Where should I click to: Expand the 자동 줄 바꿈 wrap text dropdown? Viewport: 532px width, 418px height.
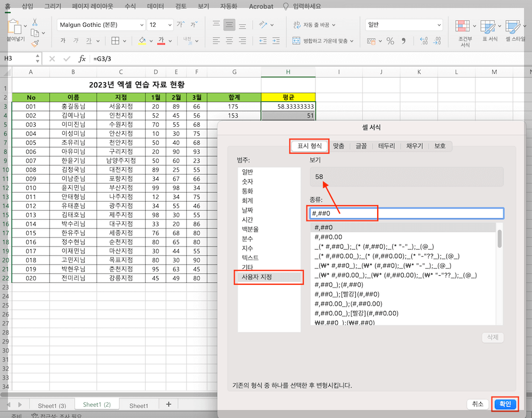pyautogui.click(x=334, y=25)
